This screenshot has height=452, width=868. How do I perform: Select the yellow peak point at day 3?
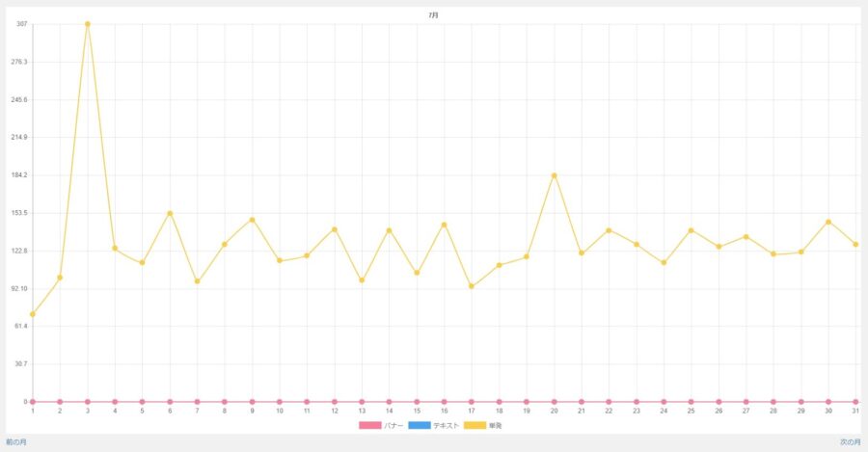pos(88,24)
